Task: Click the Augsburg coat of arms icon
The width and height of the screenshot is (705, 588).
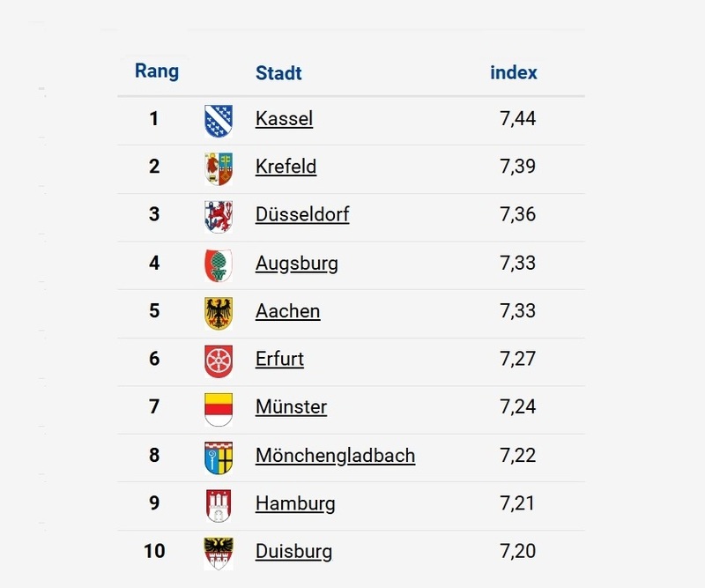Action: pos(219,264)
